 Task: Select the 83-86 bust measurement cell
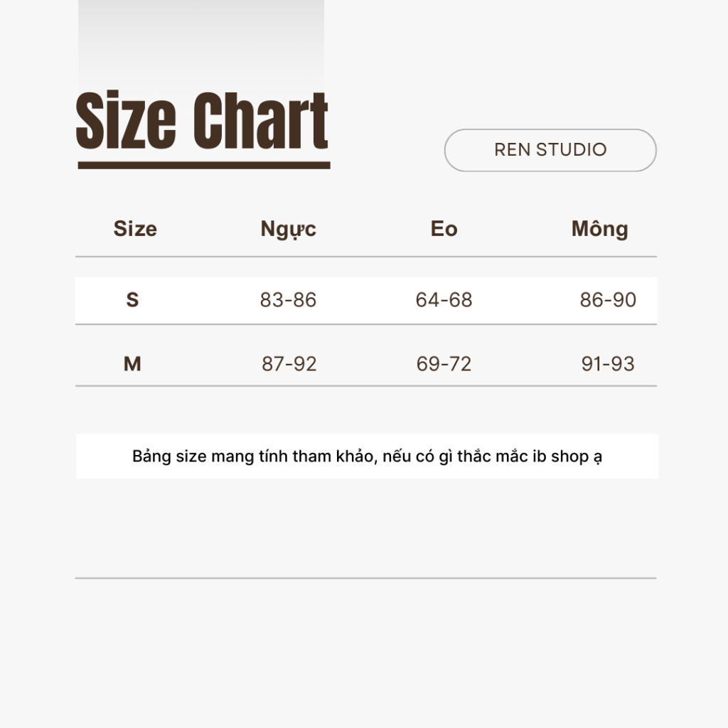point(288,300)
